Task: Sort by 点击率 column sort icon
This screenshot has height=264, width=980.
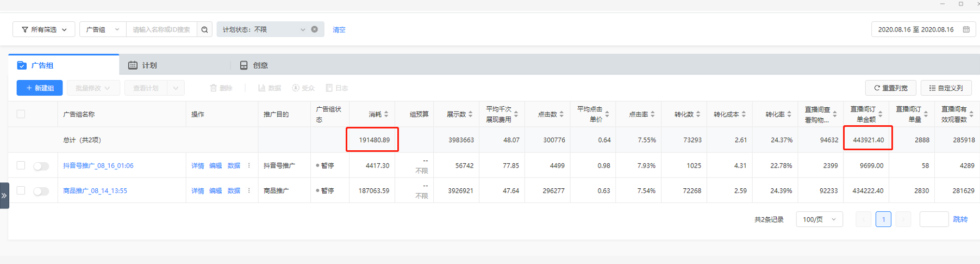Action: [x=652, y=114]
